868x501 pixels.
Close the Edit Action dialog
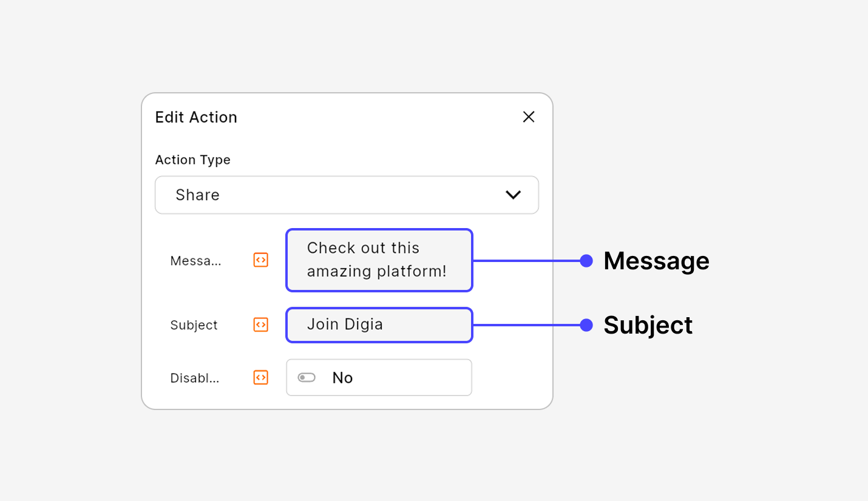[x=529, y=117]
